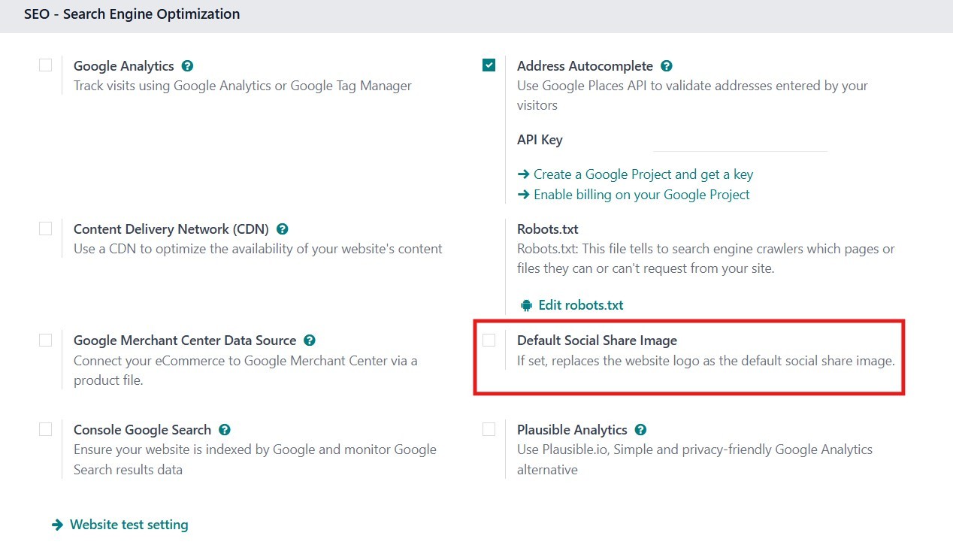Uncheck the Address Autocomplete checkbox
The height and width of the screenshot is (560, 953).
tap(489, 65)
